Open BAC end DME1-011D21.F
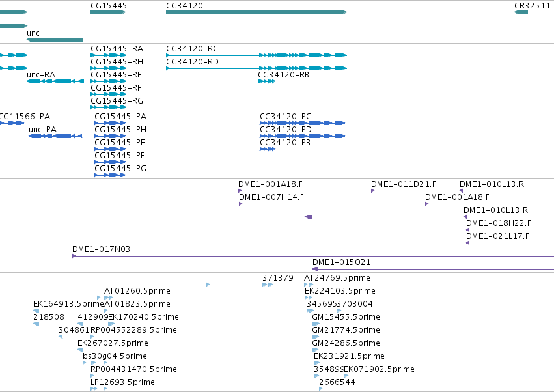554x392 pixels. coord(404,184)
